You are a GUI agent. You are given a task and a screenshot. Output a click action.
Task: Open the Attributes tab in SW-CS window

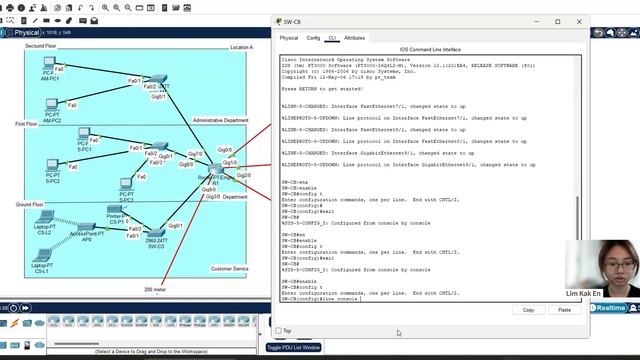[x=354, y=38]
